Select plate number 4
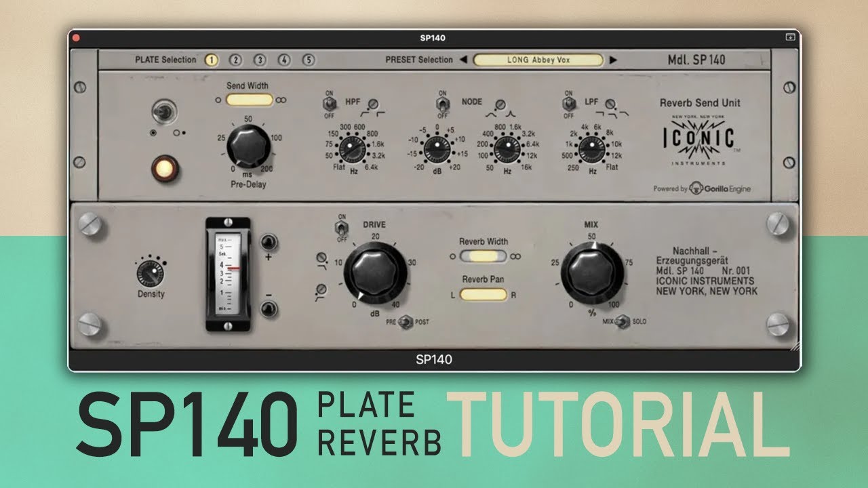 (284, 60)
